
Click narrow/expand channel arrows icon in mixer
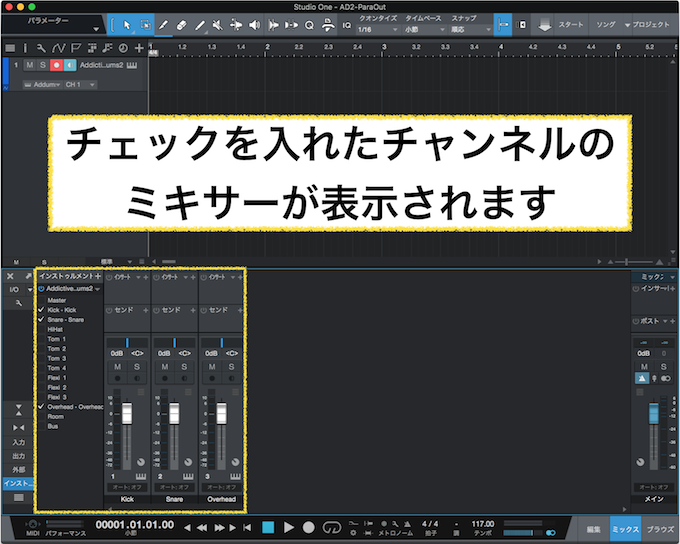[19, 428]
